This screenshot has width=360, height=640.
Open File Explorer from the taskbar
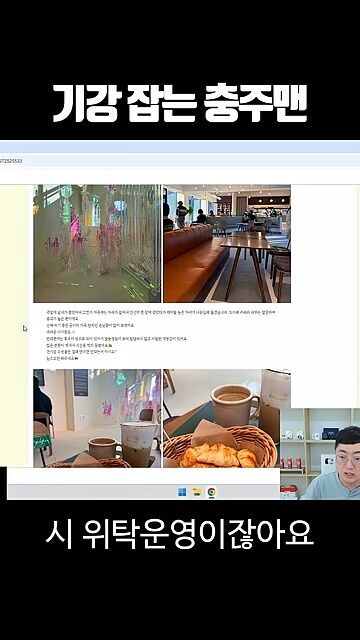[197, 492]
